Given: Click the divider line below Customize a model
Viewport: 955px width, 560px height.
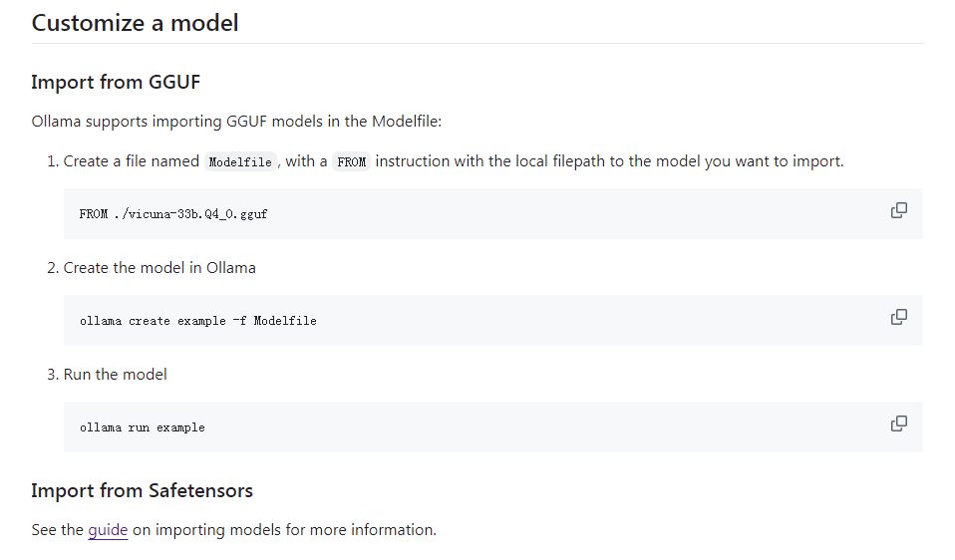Looking at the screenshot, I should [x=477, y=43].
